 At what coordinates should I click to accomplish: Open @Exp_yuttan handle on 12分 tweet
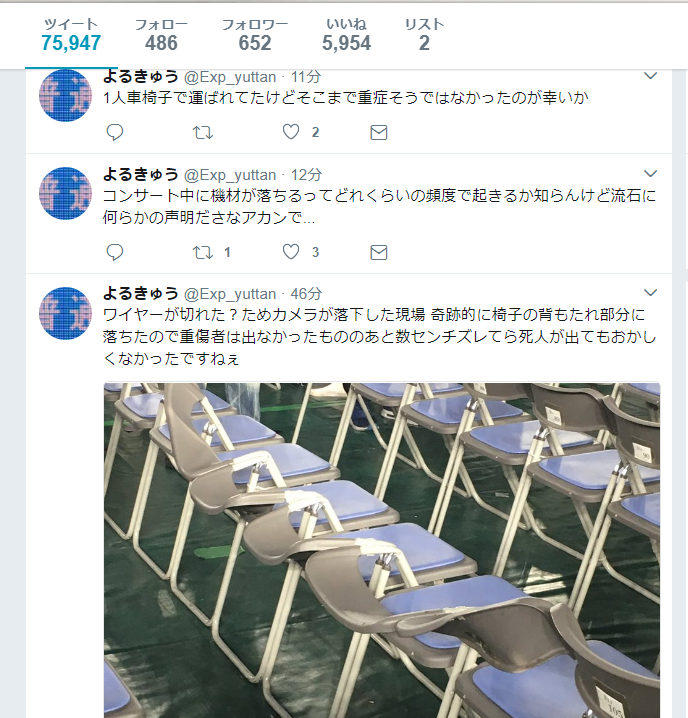point(230,175)
